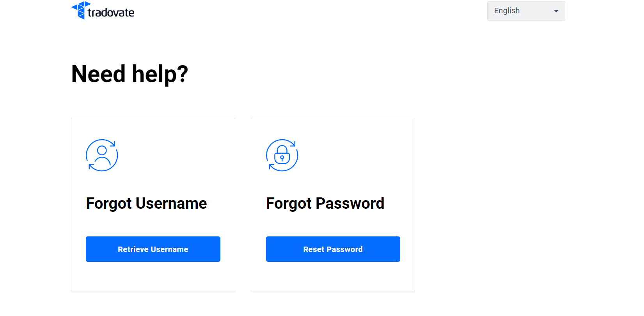
Task: Click the Forgot Password title text
Action: pos(325,203)
